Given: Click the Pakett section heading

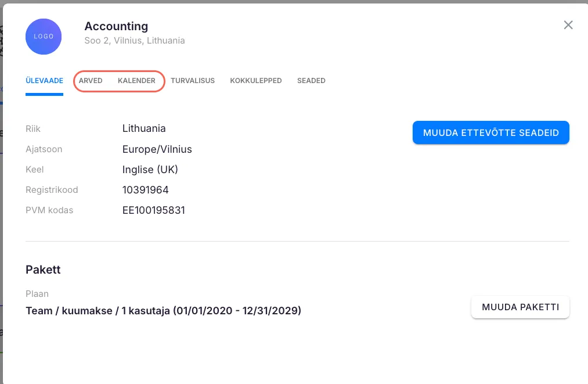Looking at the screenshot, I should click(x=43, y=270).
